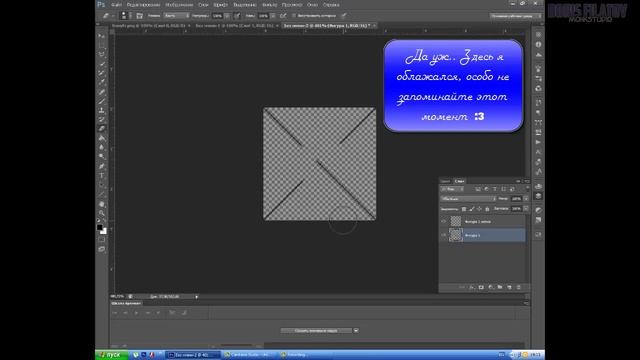Open the Файл menu

coord(116,5)
